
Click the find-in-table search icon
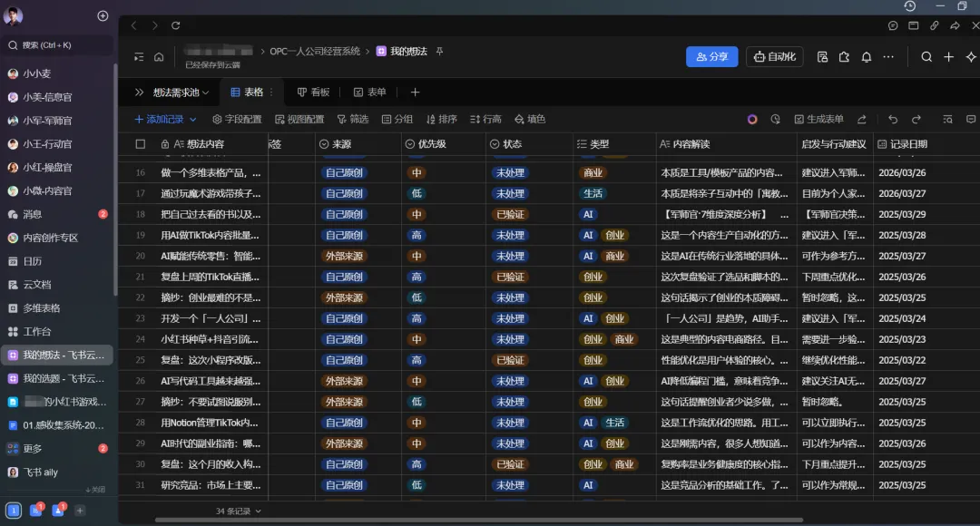coord(947,120)
